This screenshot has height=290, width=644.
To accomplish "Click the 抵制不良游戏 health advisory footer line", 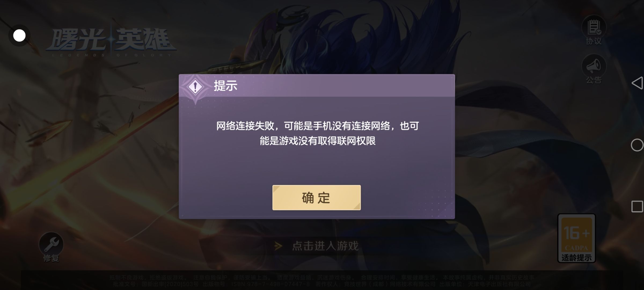I will (x=322, y=277).
